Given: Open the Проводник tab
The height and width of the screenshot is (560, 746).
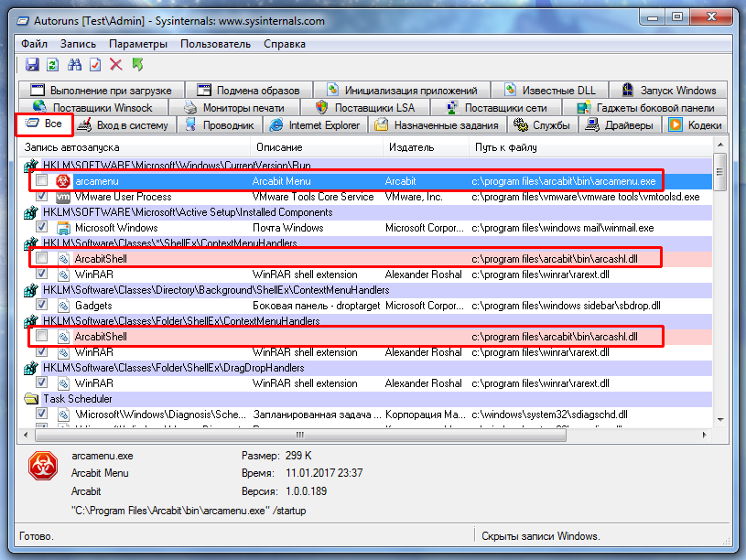Looking at the screenshot, I should click(220, 125).
